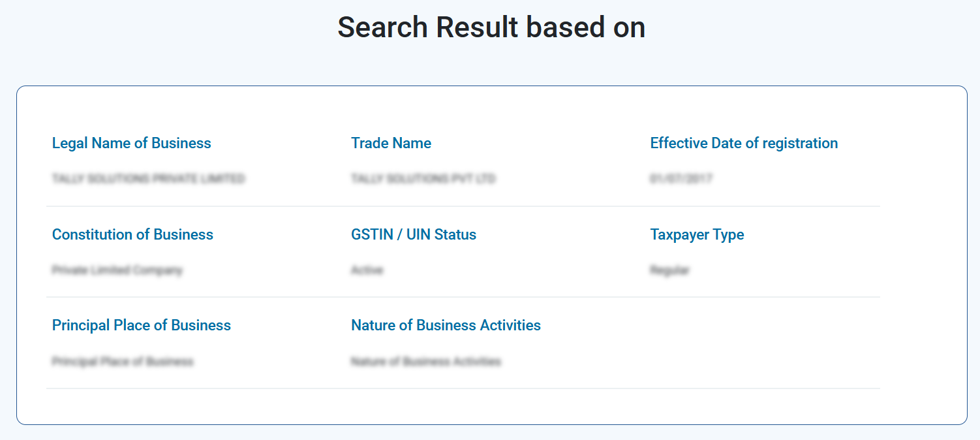This screenshot has width=980, height=440.
Task: Click the blue "Nature of Business Activities" label
Action: pyautogui.click(x=446, y=325)
